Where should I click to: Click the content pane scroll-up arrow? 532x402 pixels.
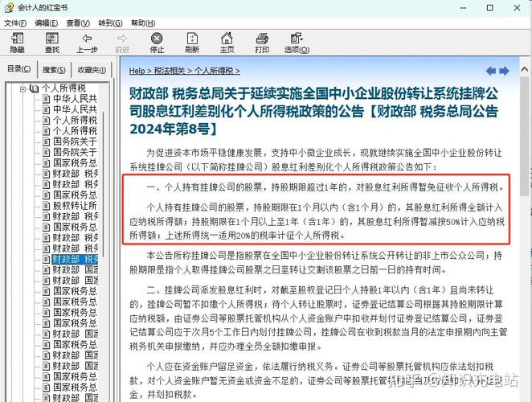525,70
